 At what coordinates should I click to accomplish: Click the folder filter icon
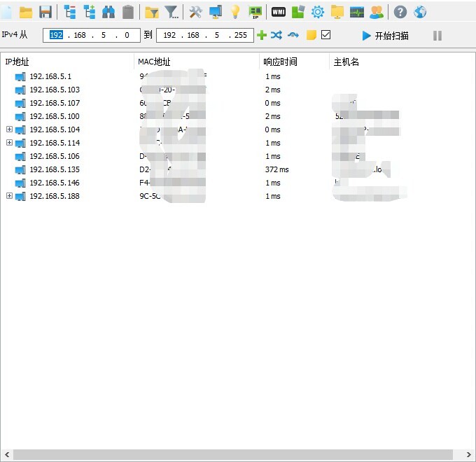click(x=152, y=13)
